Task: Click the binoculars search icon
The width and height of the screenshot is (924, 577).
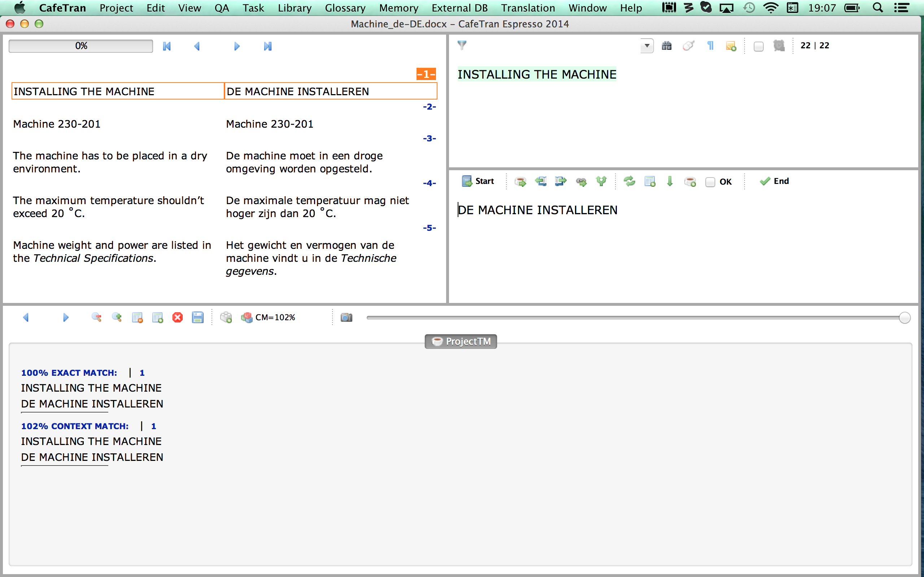Action: [x=667, y=46]
